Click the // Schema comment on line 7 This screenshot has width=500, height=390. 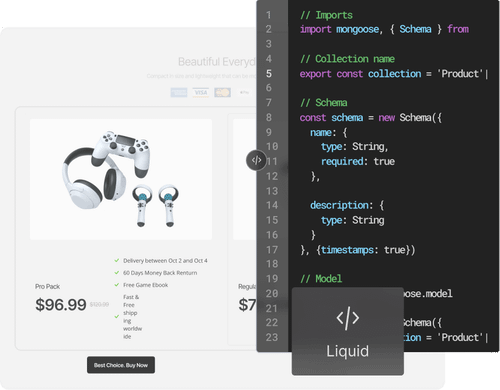pos(324,103)
